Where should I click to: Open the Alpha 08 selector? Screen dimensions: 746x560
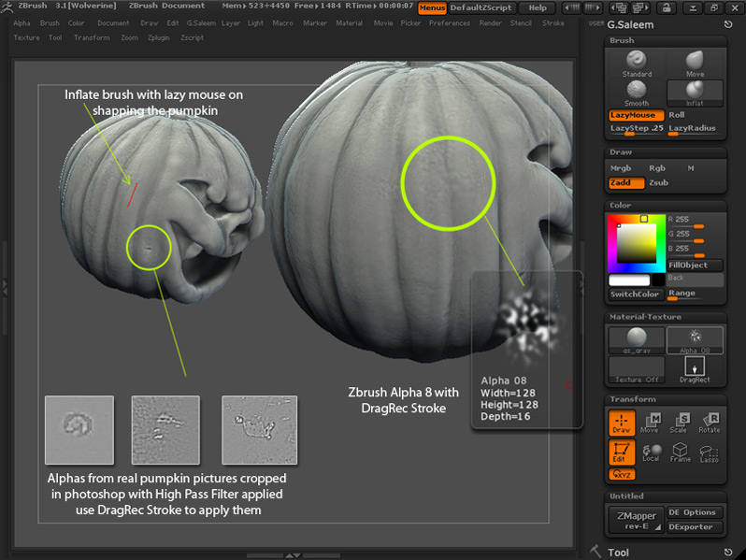[x=695, y=340]
